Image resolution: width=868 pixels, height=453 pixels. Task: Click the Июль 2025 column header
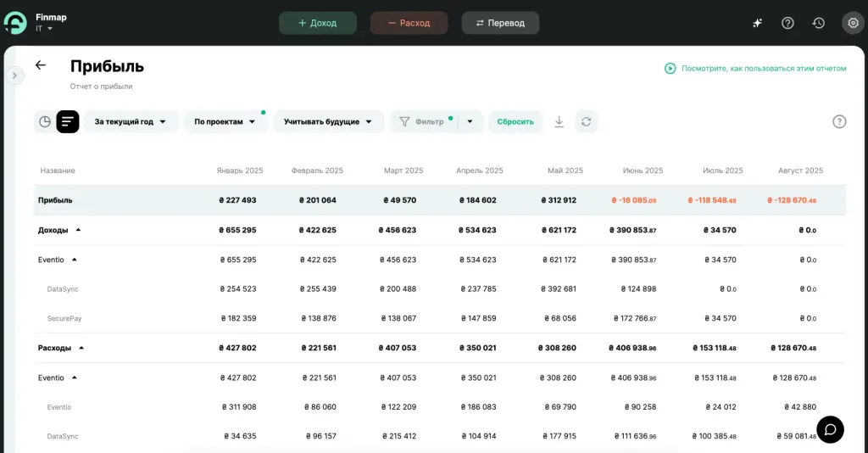click(723, 171)
